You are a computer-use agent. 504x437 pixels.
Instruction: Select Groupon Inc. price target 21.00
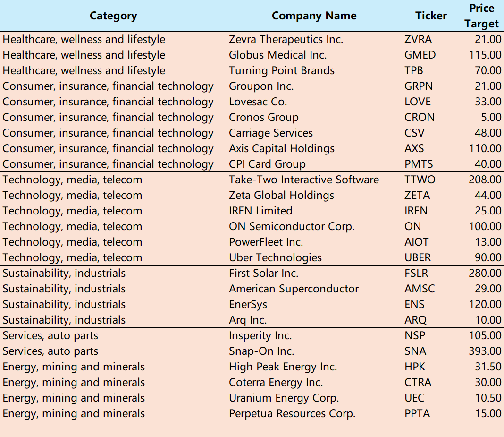tap(488, 86)
